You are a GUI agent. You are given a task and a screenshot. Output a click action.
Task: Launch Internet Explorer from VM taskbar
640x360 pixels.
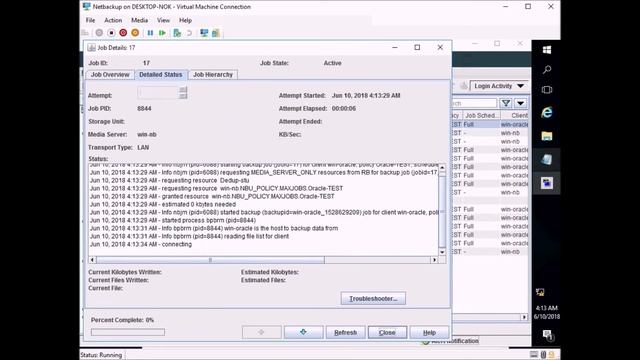pyautogui.click(x=547, y=112)
